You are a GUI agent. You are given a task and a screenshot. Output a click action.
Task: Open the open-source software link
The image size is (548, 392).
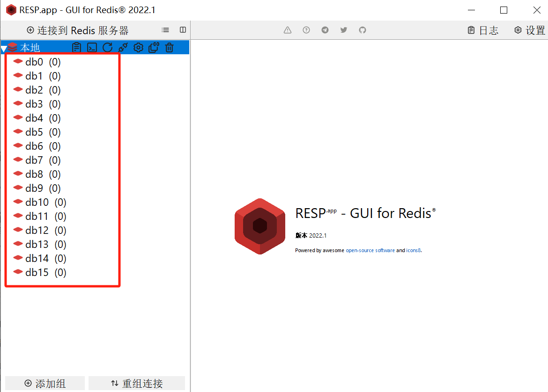370,250
